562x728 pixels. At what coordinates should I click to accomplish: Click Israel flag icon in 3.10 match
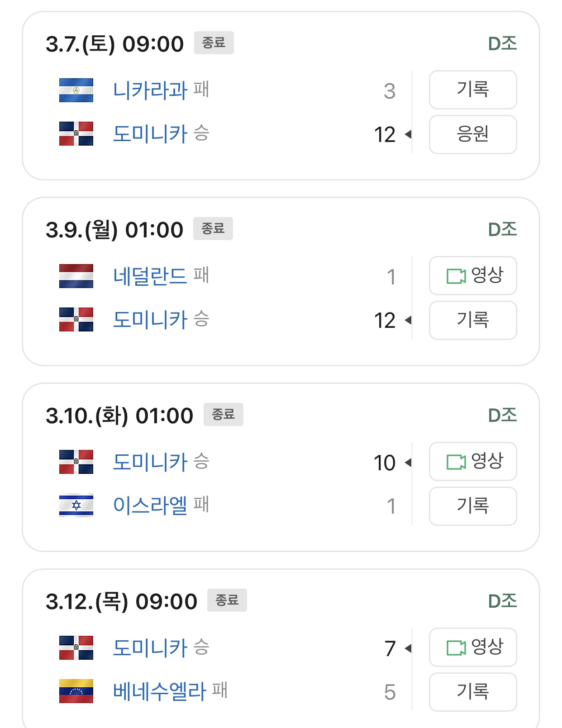76,505
